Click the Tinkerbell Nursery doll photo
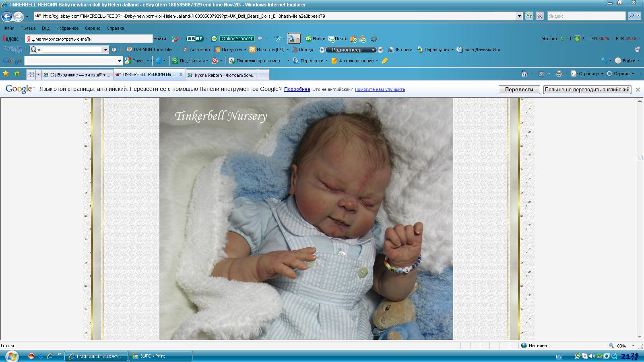 click(x=306, y=219)
